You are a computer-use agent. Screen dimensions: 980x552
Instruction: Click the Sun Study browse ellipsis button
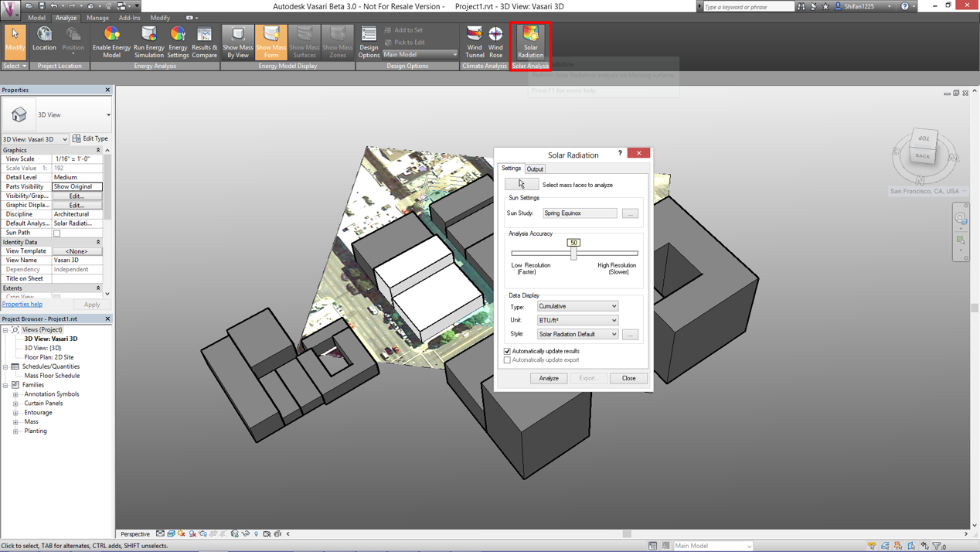coord(630,213)
